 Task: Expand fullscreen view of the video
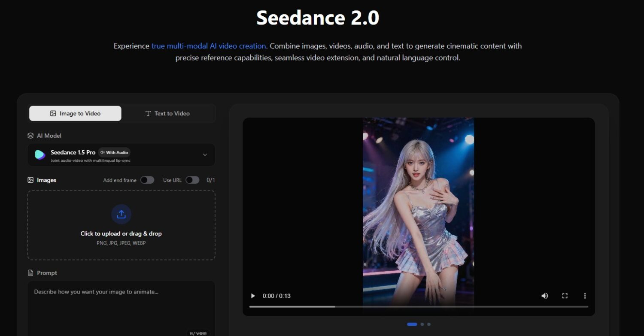tap(565, 296)
